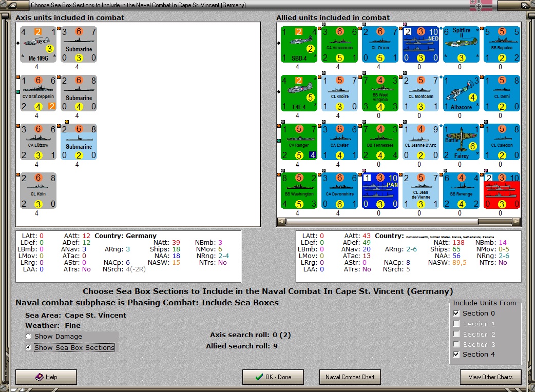Select the Albacore aircraft unit
The image size is (535, 392).
point(461,93)
